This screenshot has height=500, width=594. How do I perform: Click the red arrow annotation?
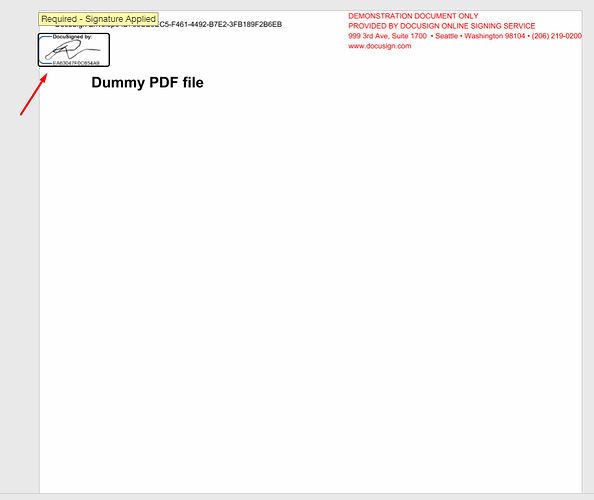[34, 94]
